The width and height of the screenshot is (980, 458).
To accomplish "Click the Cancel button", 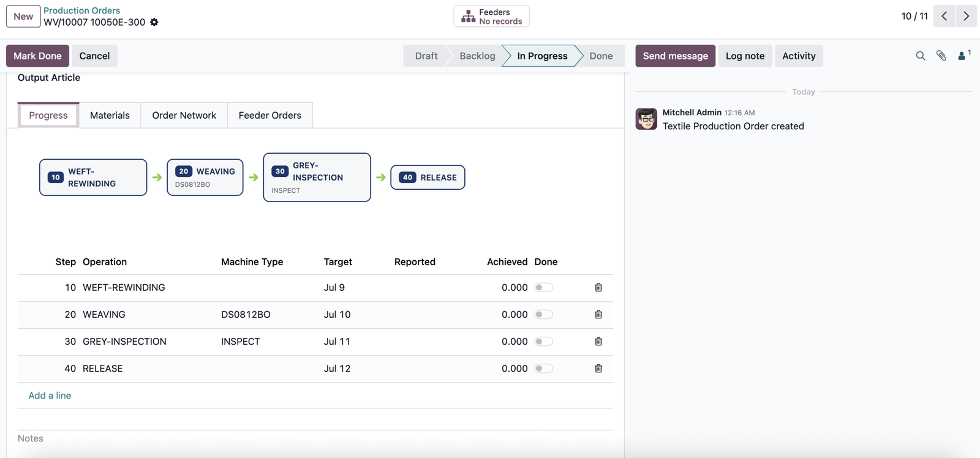I will (94, 56).
